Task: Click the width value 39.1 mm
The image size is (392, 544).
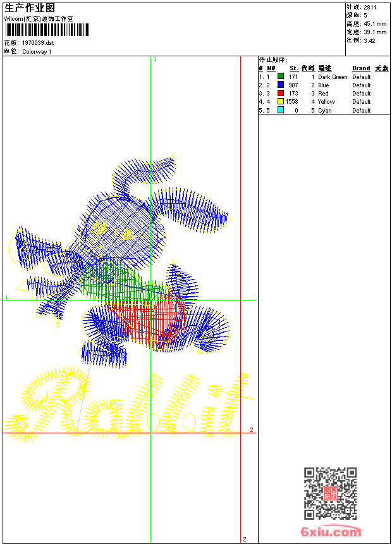Action: click(x=375, y=32)
